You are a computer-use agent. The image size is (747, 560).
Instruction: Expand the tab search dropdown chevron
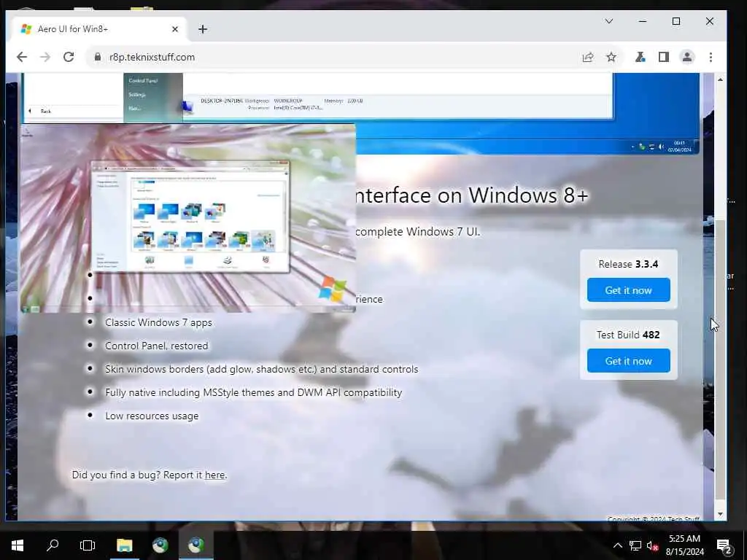tap(609, 21)
